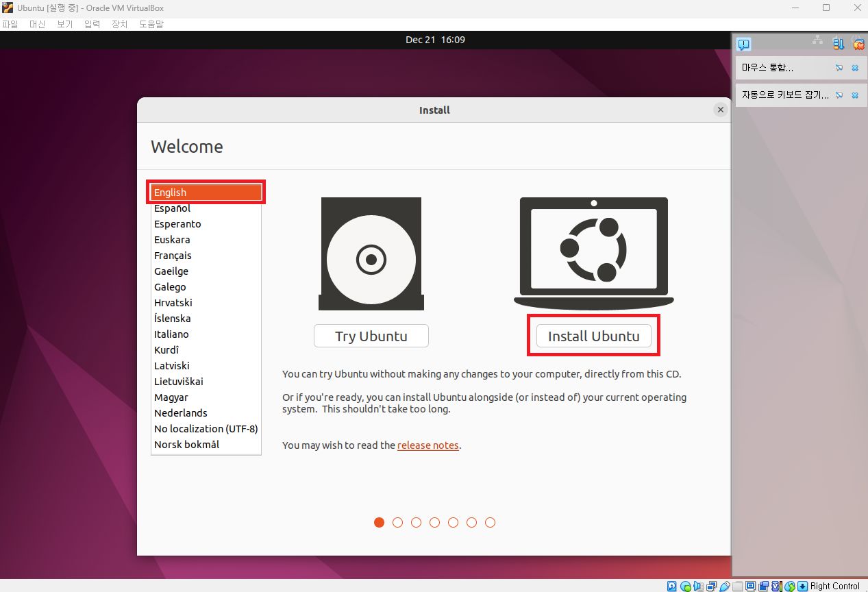
Task: Open the display settings status icon
Action: click(750, 586)
